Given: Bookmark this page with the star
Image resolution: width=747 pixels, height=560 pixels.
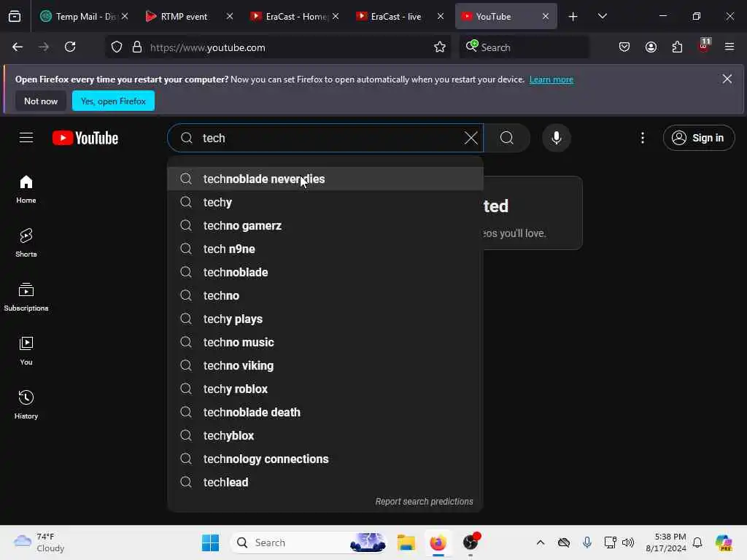Looking at the screenshot, I should (x=440, y=47).
